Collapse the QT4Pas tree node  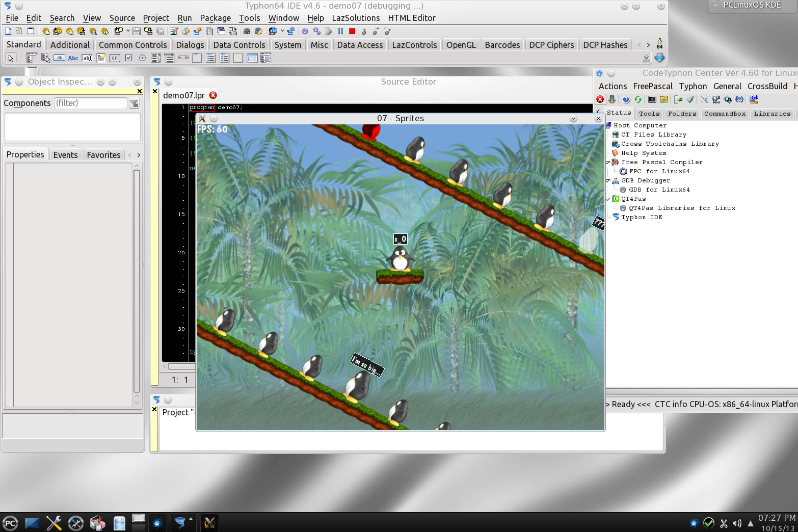point(608,199)
